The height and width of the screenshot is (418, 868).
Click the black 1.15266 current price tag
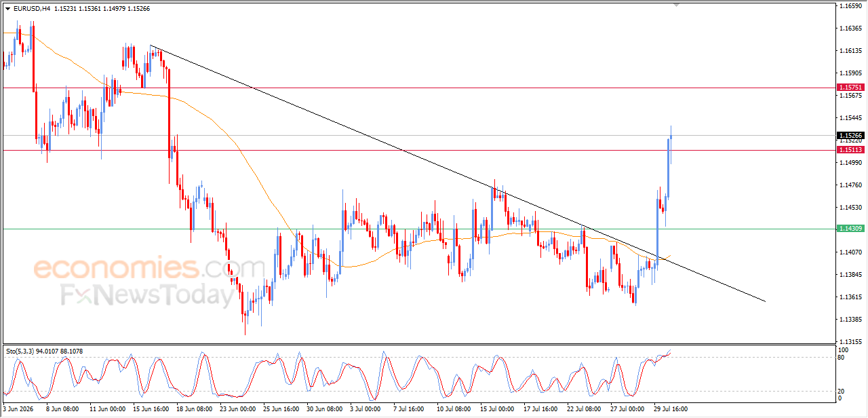[850, 135]
